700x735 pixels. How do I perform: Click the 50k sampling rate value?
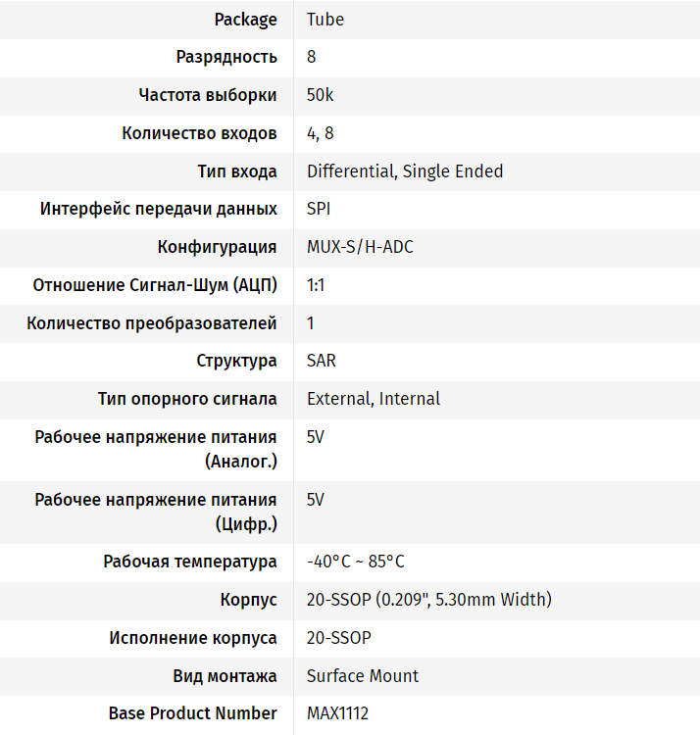321,95
